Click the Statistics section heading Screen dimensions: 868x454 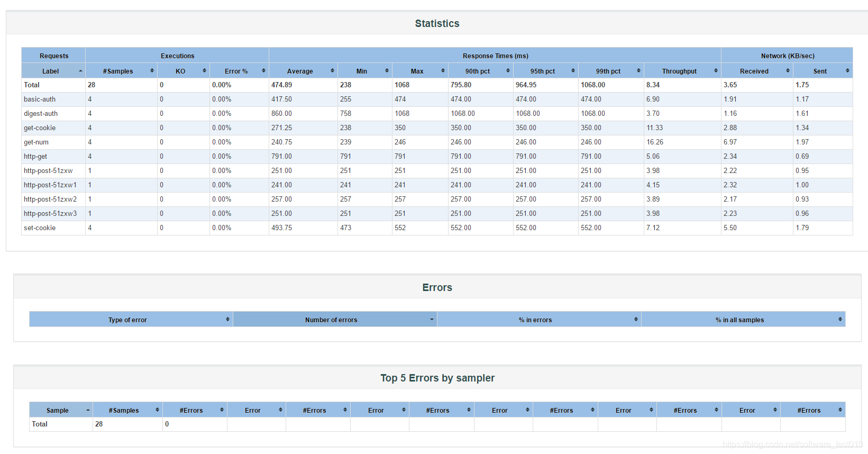(x=437, y=23)
